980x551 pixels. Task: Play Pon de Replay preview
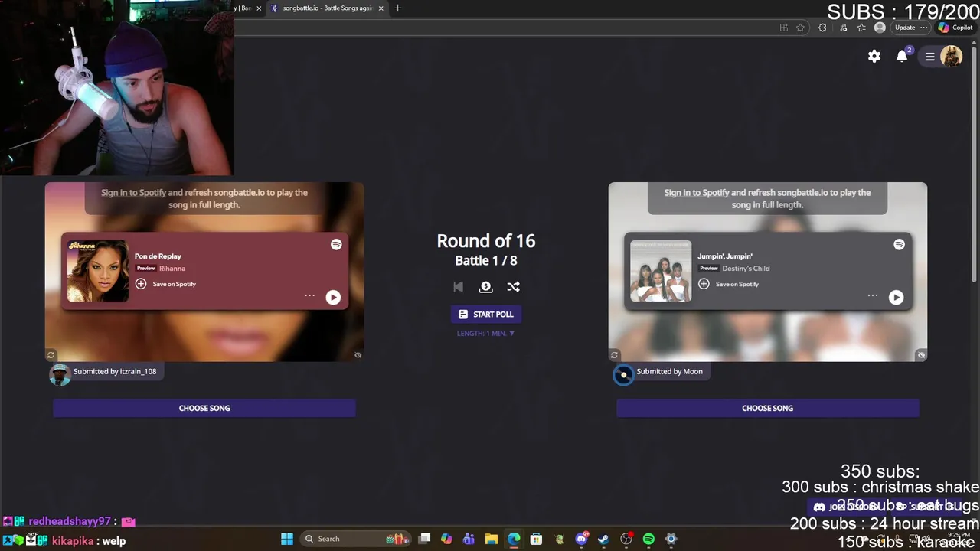[333, 298]
